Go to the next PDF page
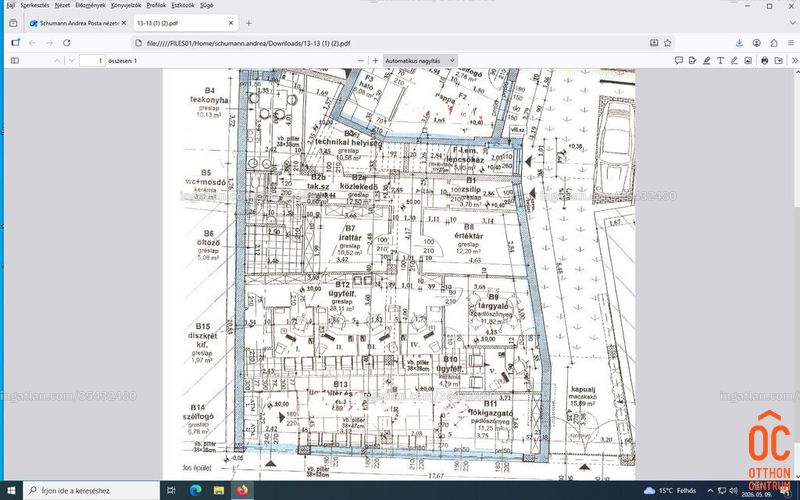The image size is (800, 500). (x=72, y=61)
